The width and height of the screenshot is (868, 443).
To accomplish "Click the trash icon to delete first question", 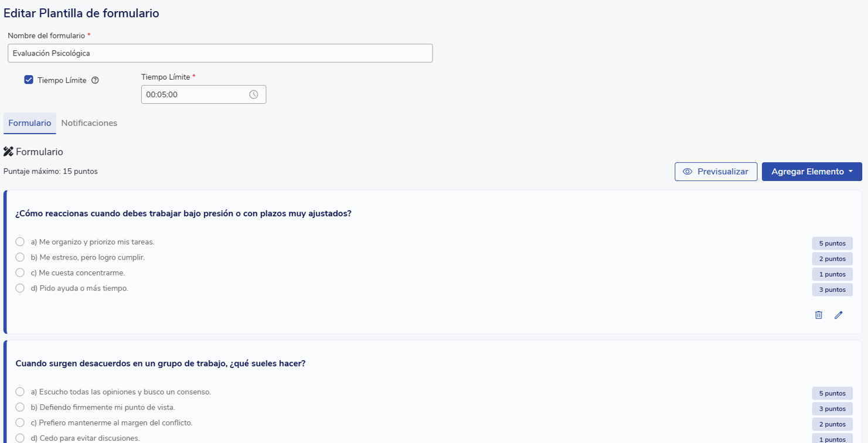I will pos(819,315).
